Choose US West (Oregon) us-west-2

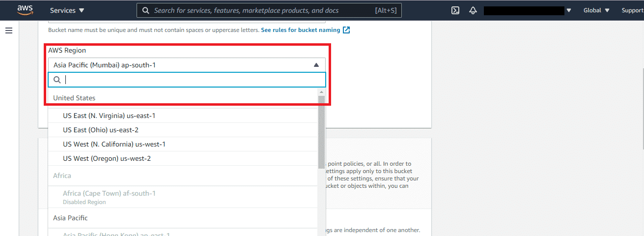pos(107,158)
